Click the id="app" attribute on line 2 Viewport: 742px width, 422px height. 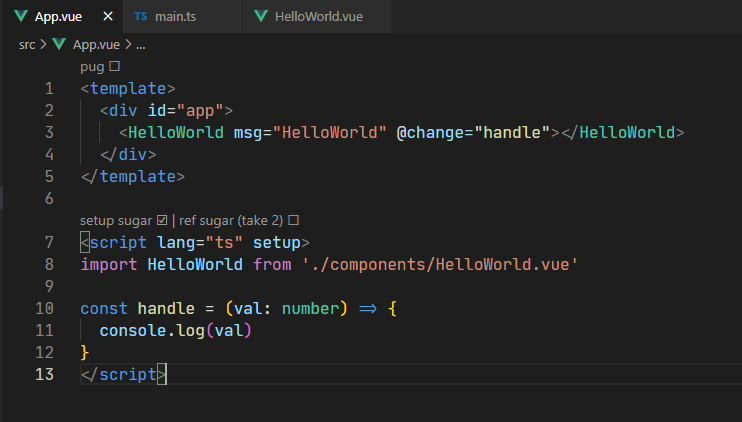pos(186,111)
